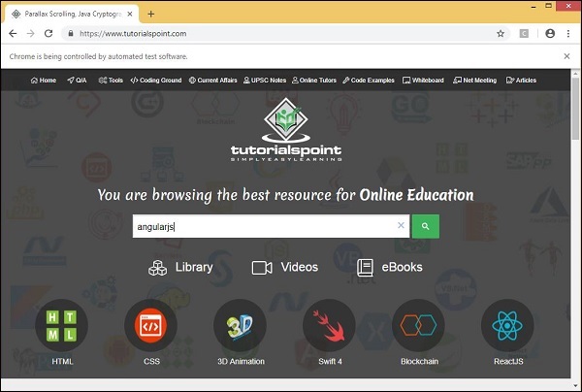Open the Videos link
582x392 pixels.
coord(285,268)
